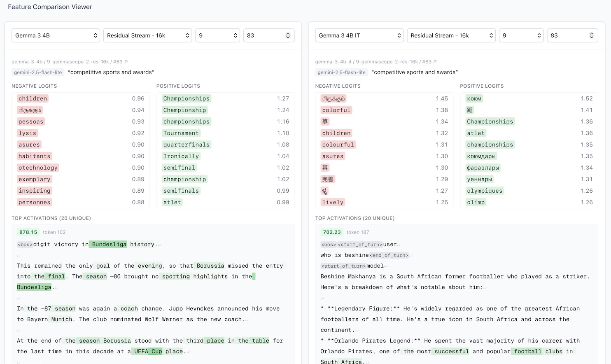Screen dimensions: 611x364
Task: Click the right gemini-2.5-flash-lite tag
Action: click(341, 72)
